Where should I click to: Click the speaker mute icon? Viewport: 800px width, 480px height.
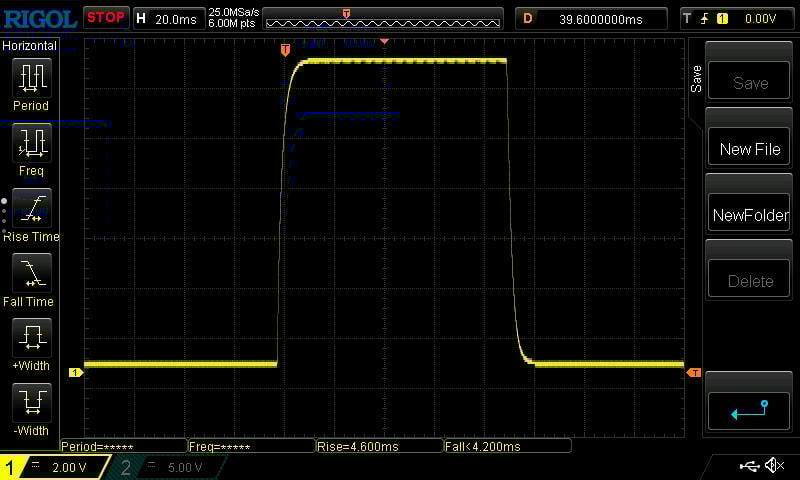tap(774, 466)
